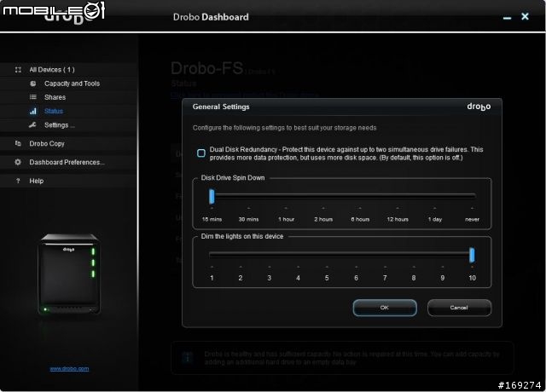Image resolution: width=546 pixels, height=392 pixels.
Task: Click the Status bar-chart icon
Action: click(33, 111)
